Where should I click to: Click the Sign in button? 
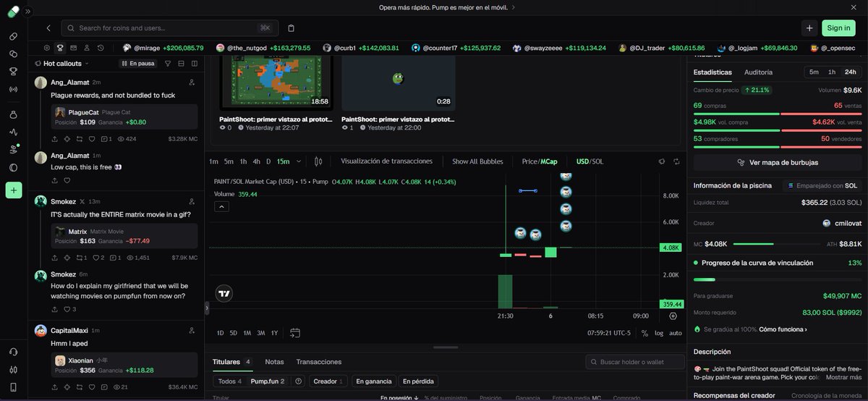[x=838, y=28]
